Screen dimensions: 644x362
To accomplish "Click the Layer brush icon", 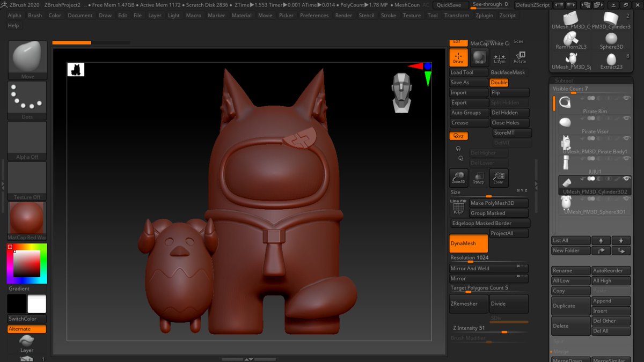I will coord(27,343).
